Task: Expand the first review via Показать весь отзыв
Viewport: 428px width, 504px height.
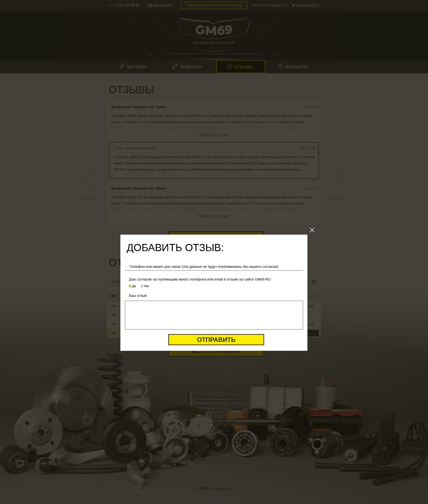Action: coord(213,134)
